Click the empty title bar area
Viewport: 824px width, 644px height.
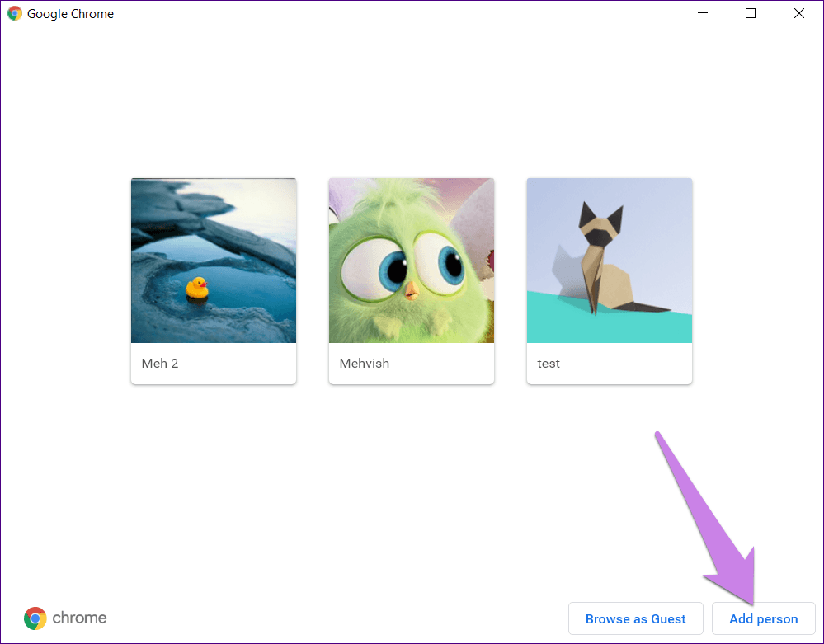pos(396,14)
